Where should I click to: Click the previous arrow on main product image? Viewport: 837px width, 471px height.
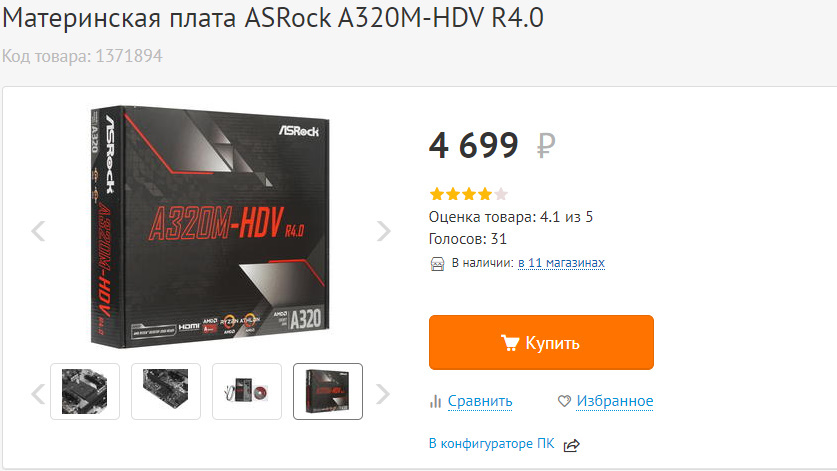click(38, 231)
